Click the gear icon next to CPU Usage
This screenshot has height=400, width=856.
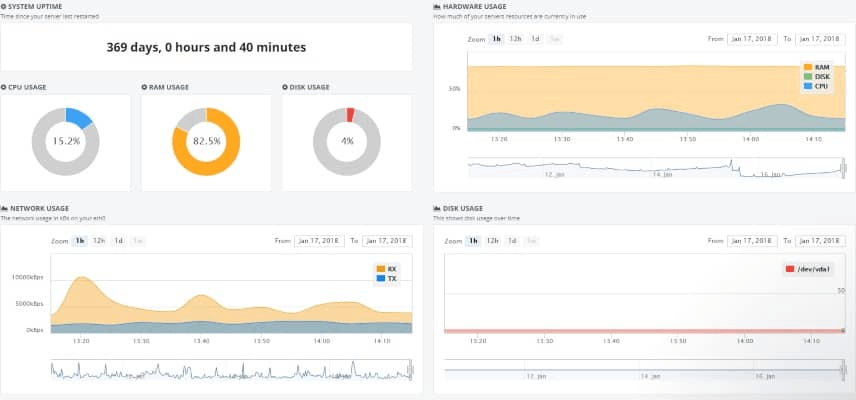coord(3,87)
